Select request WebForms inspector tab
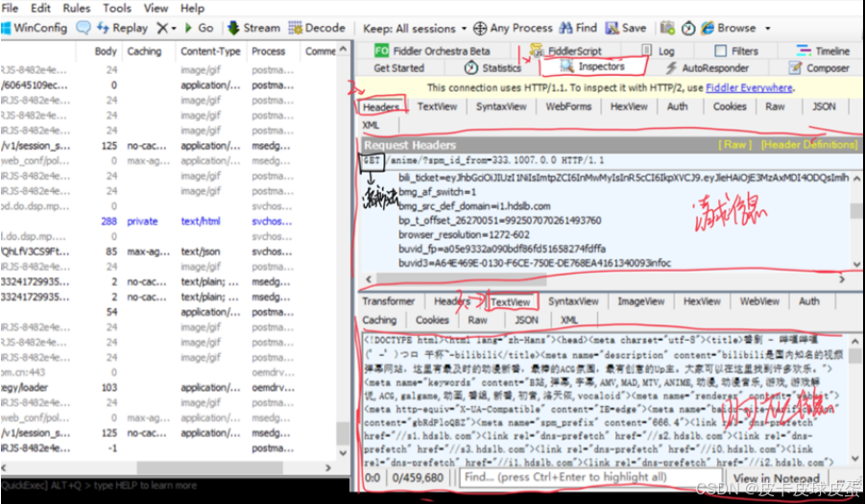Image resolution: width=865 pixels, height=504 pixels. point(568,107)
